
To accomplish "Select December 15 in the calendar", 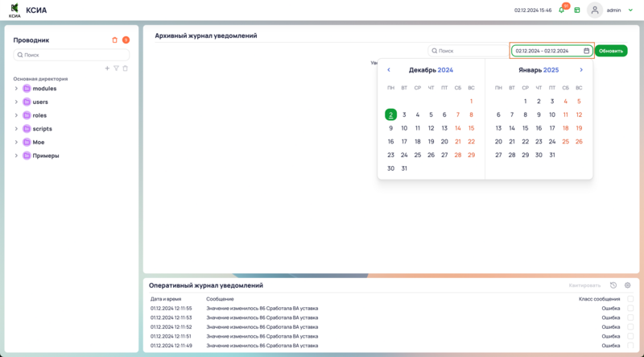I will tap(471, 128).
